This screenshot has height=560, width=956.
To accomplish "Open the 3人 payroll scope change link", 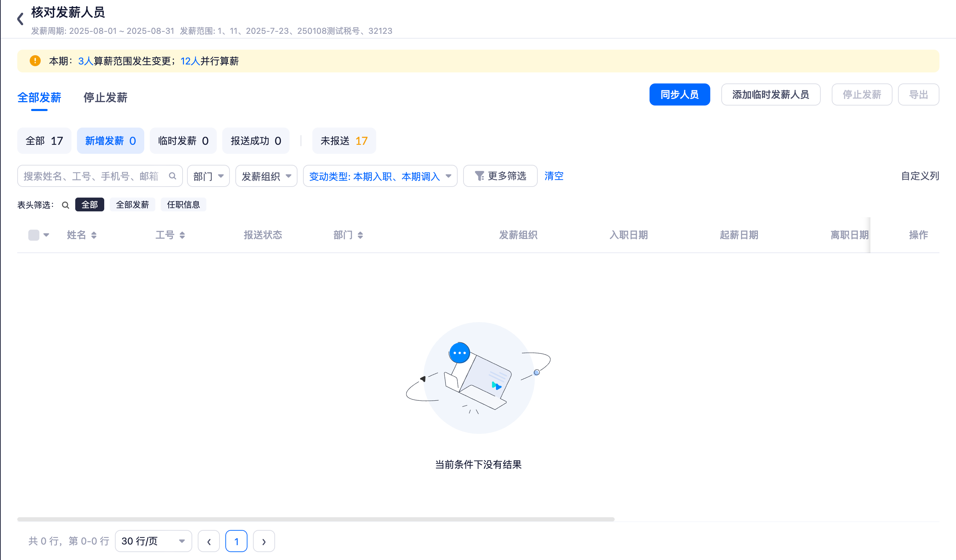I will 86,61.
